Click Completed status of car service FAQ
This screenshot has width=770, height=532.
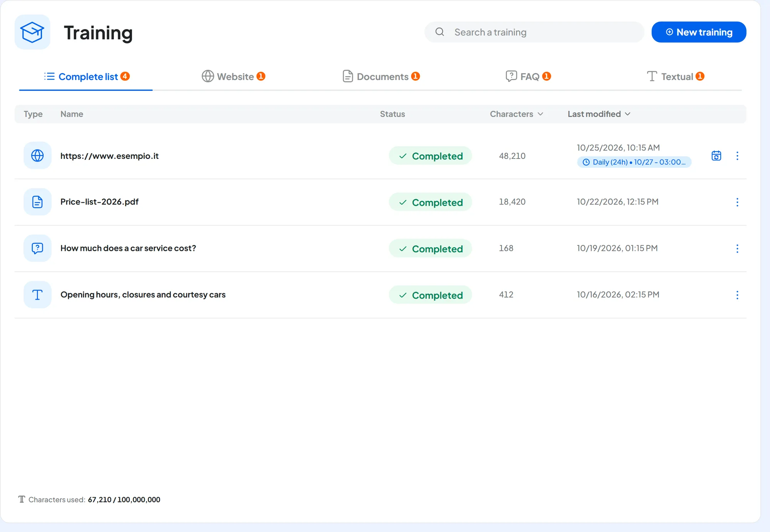point(430,249)
